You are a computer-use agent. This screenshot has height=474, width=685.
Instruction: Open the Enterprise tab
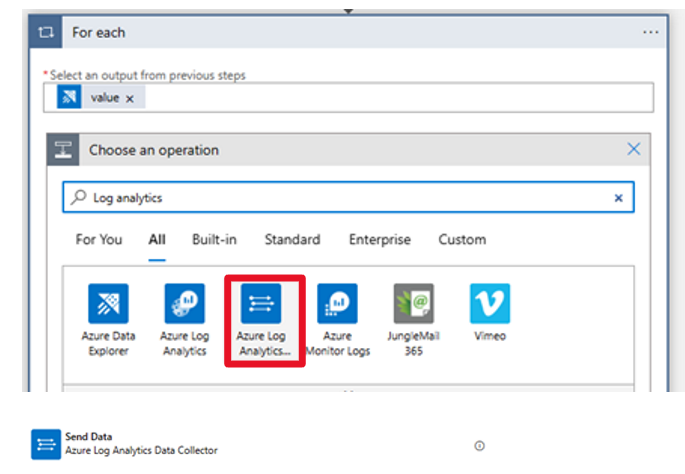tap(379, 239)
